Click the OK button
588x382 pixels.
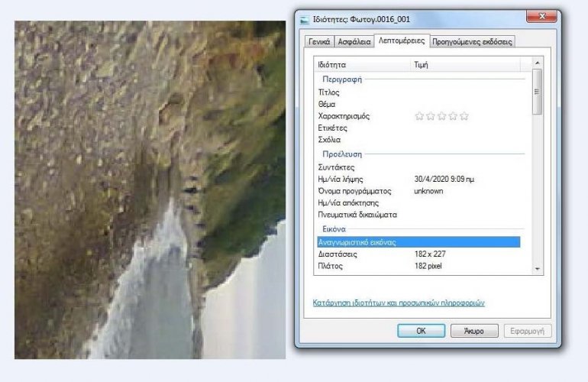click(421, 331)
